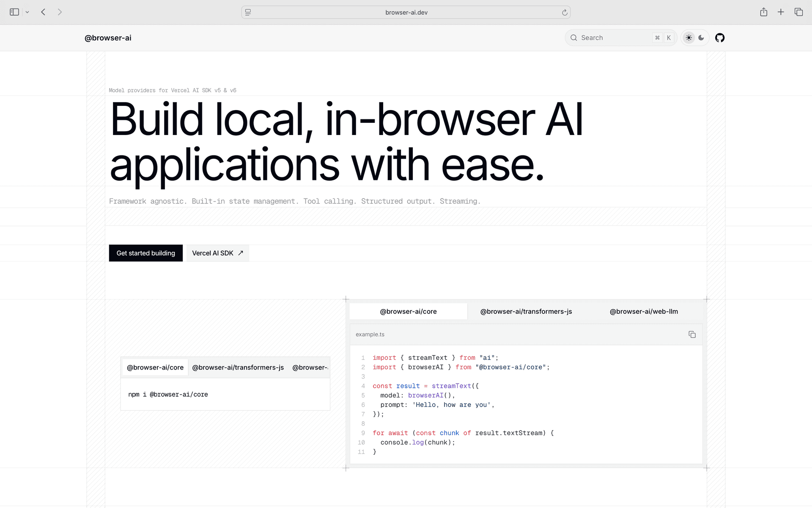812x508 pixels.
Task: Click the browser-ai.dev address bar
Action: 406,12
